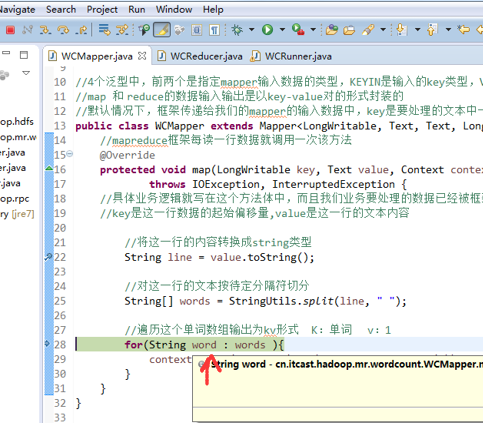Click the 'String word' tooltip text
This screenshot has width=483, height=423.
(238, 364)
